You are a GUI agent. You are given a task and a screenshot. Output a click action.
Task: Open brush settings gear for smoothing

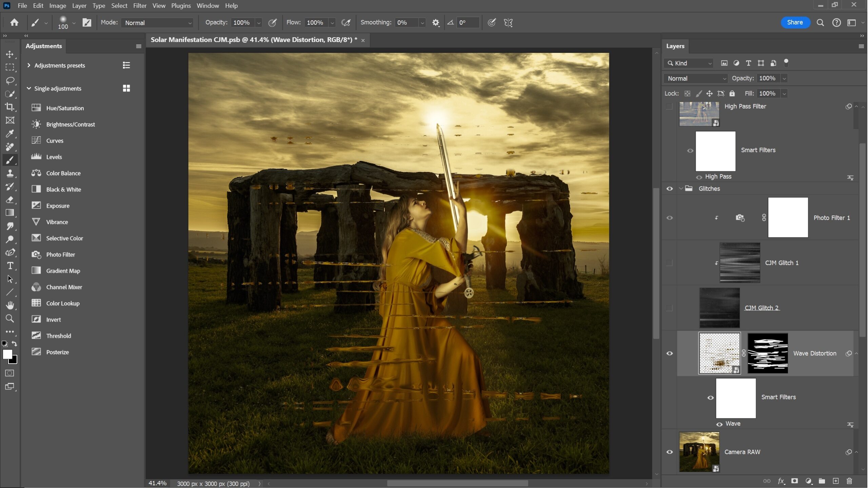tap(436, 23)
